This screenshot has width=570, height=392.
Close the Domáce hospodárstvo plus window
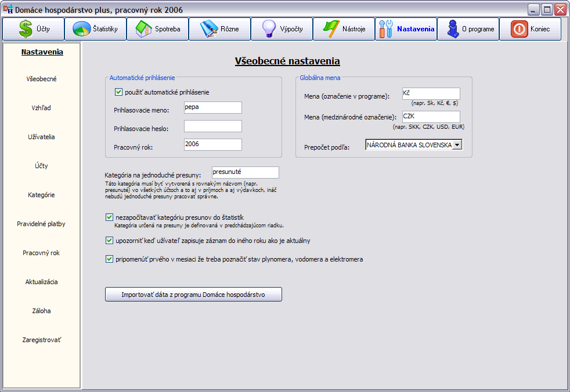pos(560,9)
